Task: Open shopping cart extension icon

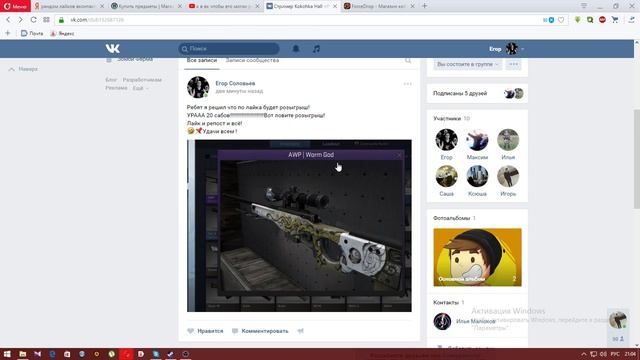Action: pos(615,20)
